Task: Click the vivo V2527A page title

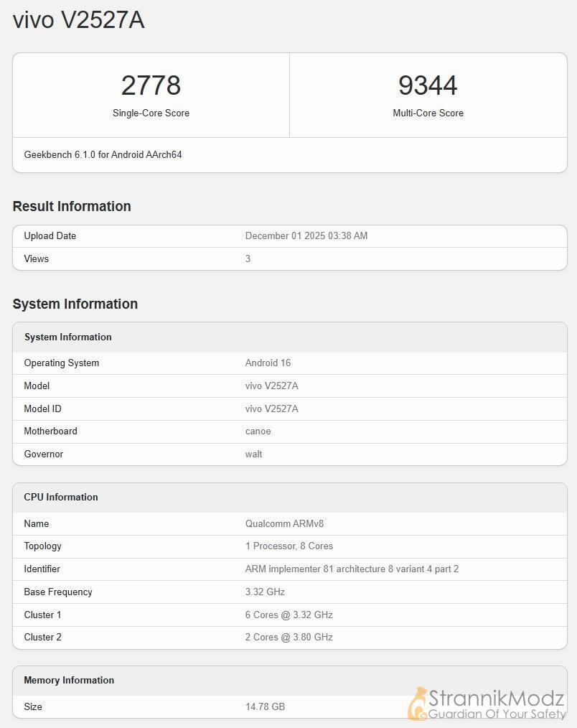Action: click(x=78, y=20)
